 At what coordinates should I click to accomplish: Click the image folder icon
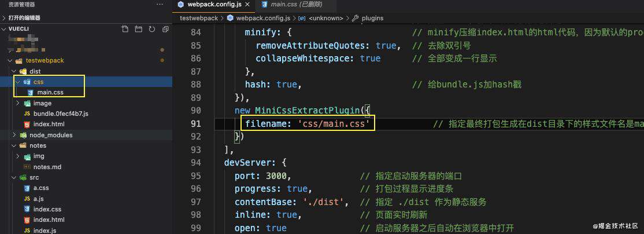(27, 103)
